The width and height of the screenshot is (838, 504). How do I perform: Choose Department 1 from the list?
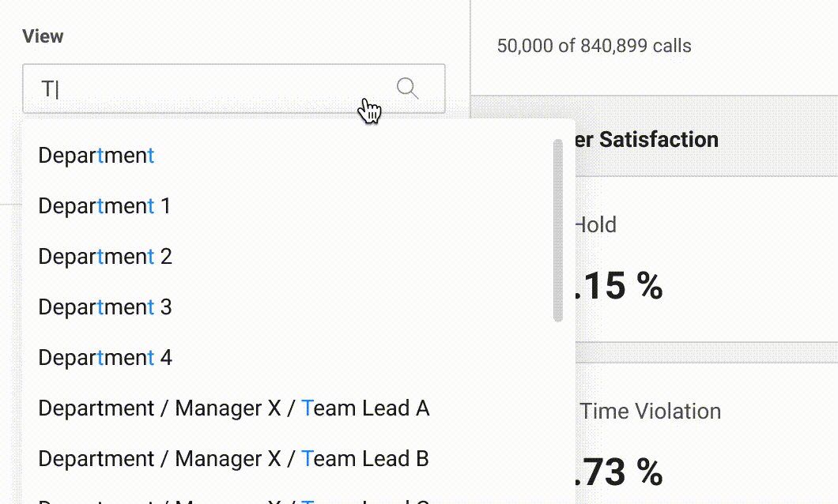tap(104, 206)
